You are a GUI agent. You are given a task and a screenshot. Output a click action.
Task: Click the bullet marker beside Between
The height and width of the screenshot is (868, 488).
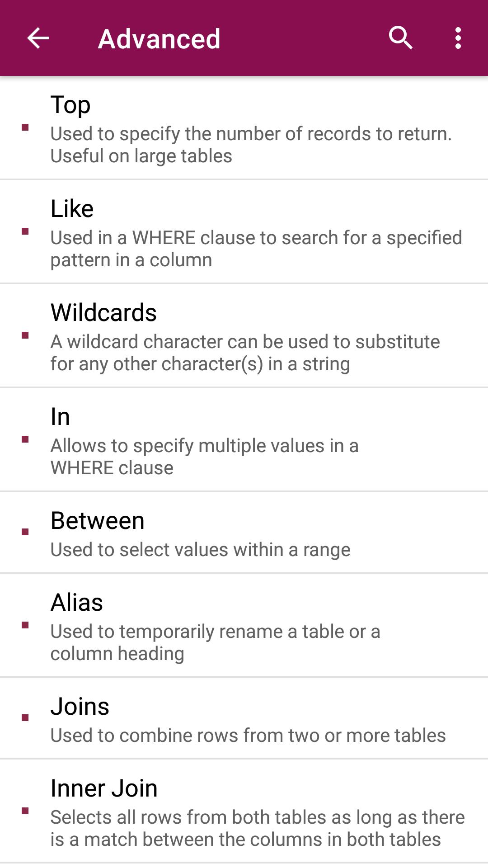25,531
